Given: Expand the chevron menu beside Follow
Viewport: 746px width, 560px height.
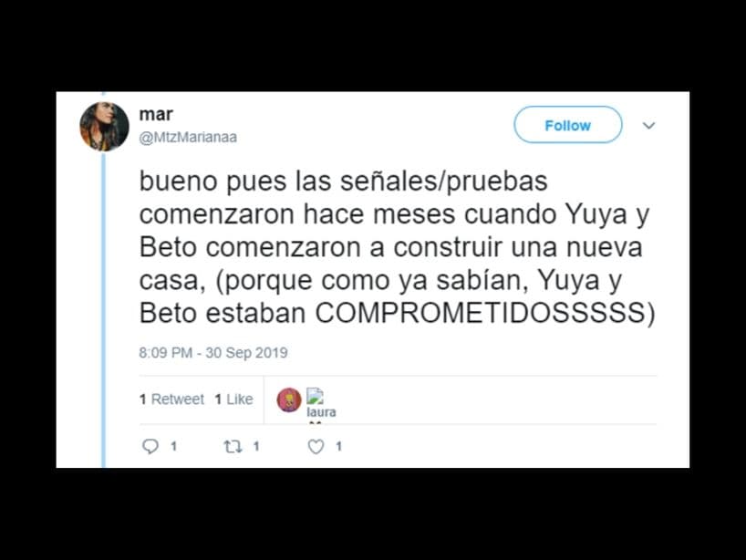Looking at the screenshot, I should coord(649,125).
